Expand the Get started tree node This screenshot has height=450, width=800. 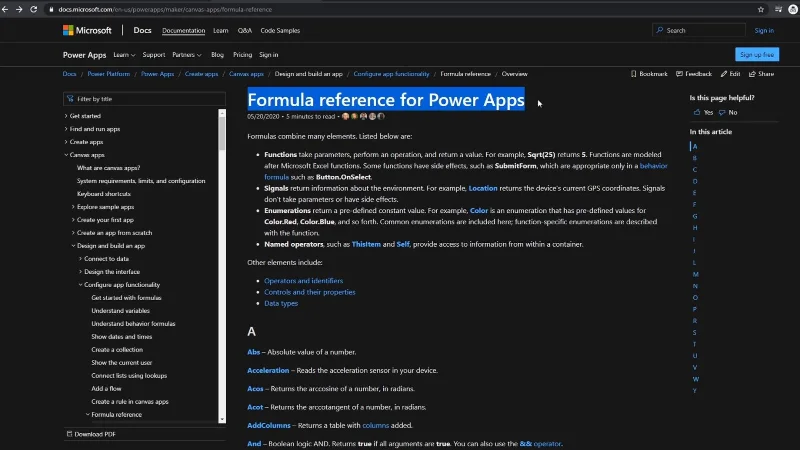[66, 116]
